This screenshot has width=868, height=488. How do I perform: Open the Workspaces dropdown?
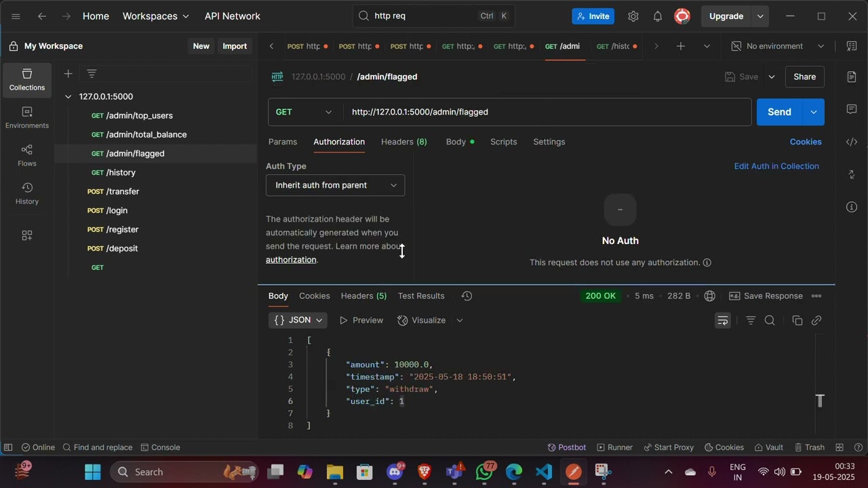tap(156, 16)
